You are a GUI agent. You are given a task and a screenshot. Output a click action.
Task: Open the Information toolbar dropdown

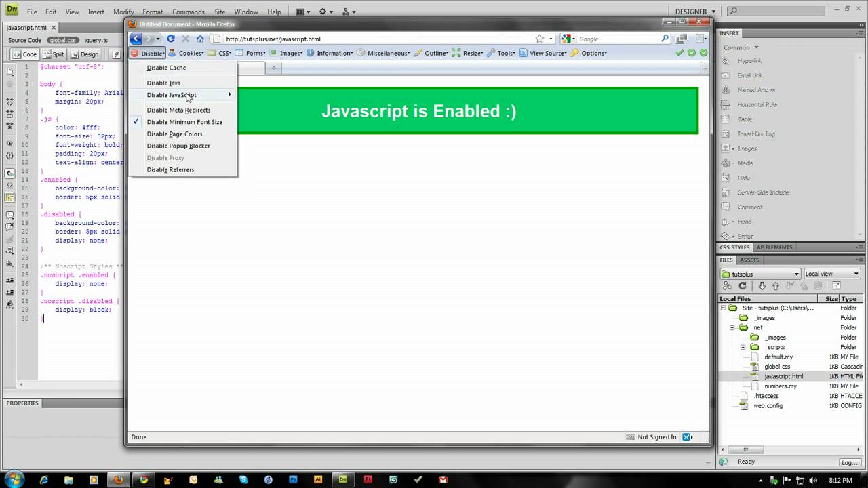coord(330,53)
